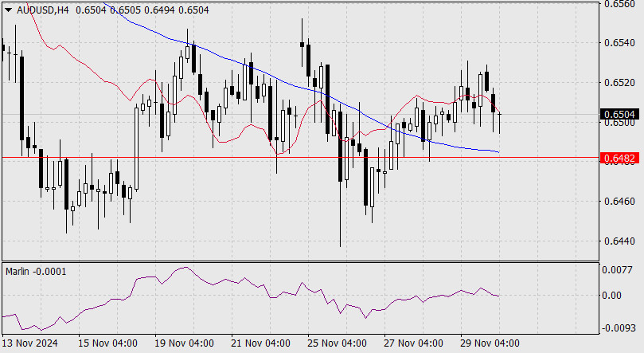Click the Marlin -0.0001 indicator label

pyautogui.click(x=36, y=272)
